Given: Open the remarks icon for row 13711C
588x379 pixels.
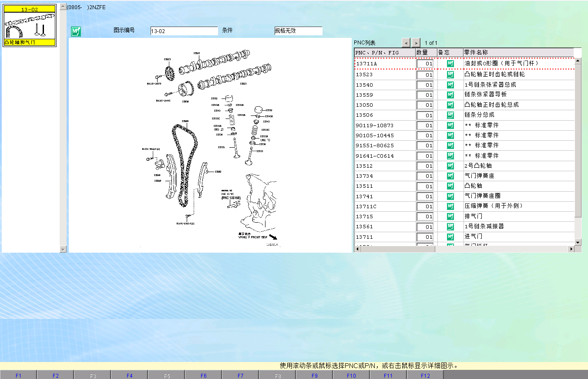Looking at the screenshot, I should click(x=450, y=206).
